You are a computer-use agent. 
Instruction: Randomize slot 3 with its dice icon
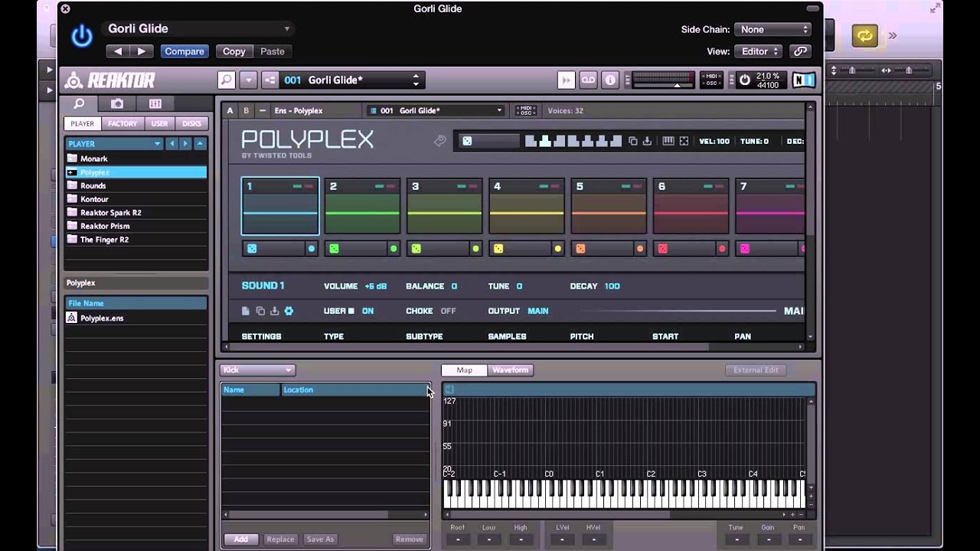pyautogui.click(x=416, y=249)
